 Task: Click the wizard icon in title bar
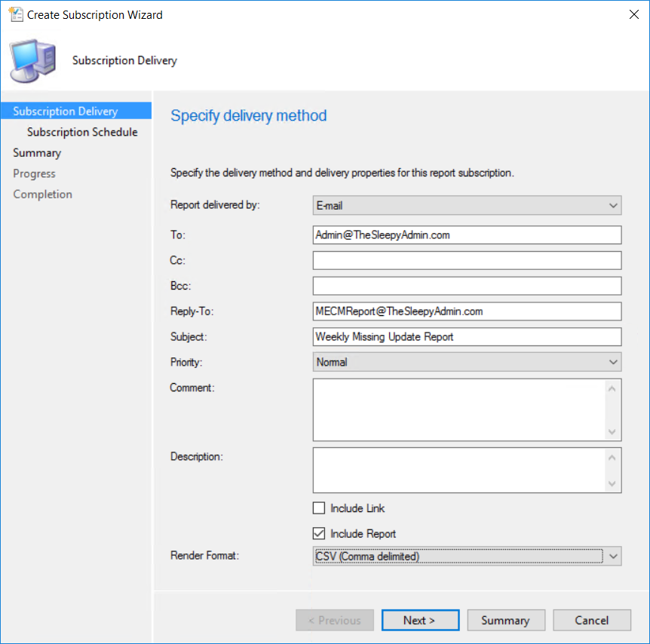pyautogui.click(x=15, y=14)
